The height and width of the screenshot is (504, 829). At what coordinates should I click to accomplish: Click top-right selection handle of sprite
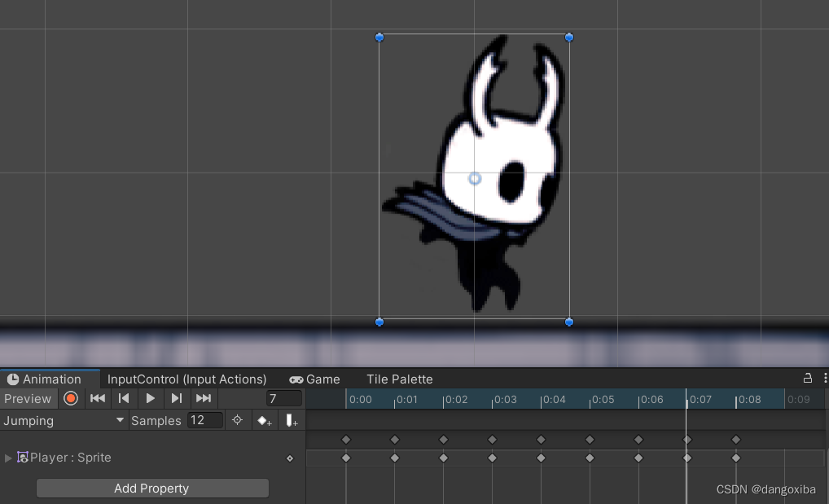point(569,37)
